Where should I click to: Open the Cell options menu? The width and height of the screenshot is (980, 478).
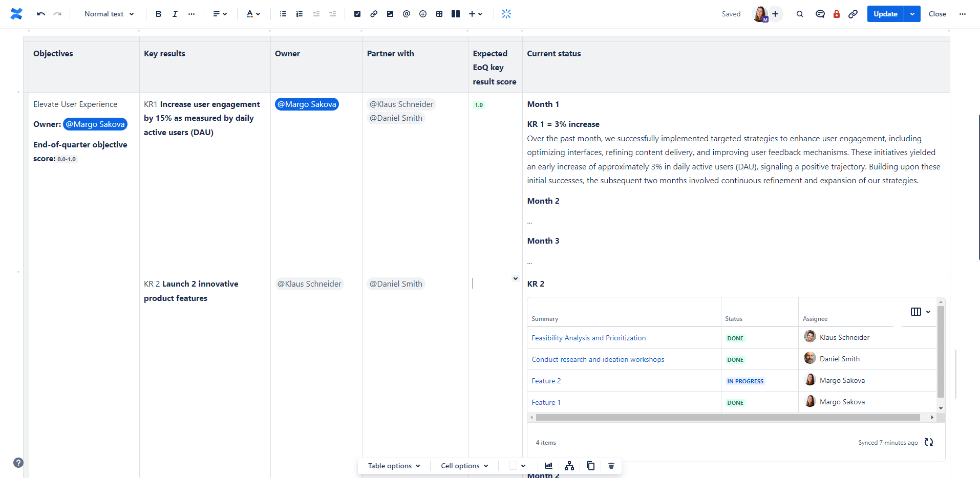pyautogui.click(x=462, y=466)
